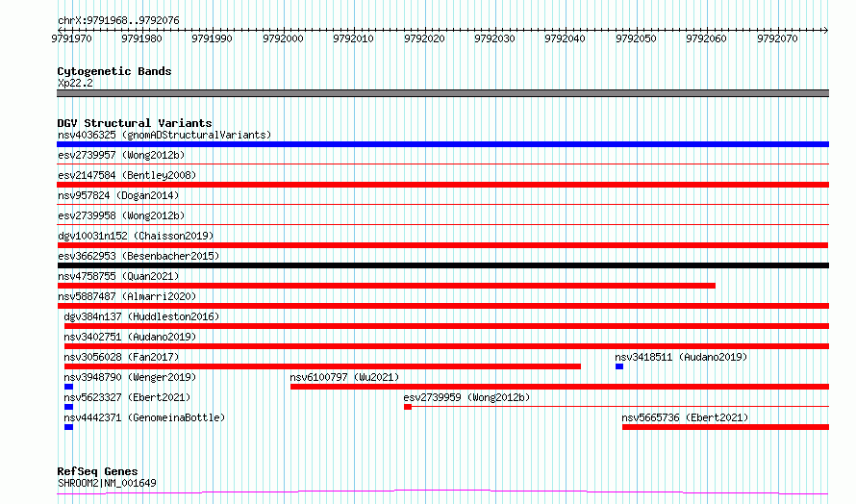Click the Cytogenetic Bands track heading
Image resolution: width=856 pixels, height=504 pixels.
pyautogui.click(x=114, y=71)
